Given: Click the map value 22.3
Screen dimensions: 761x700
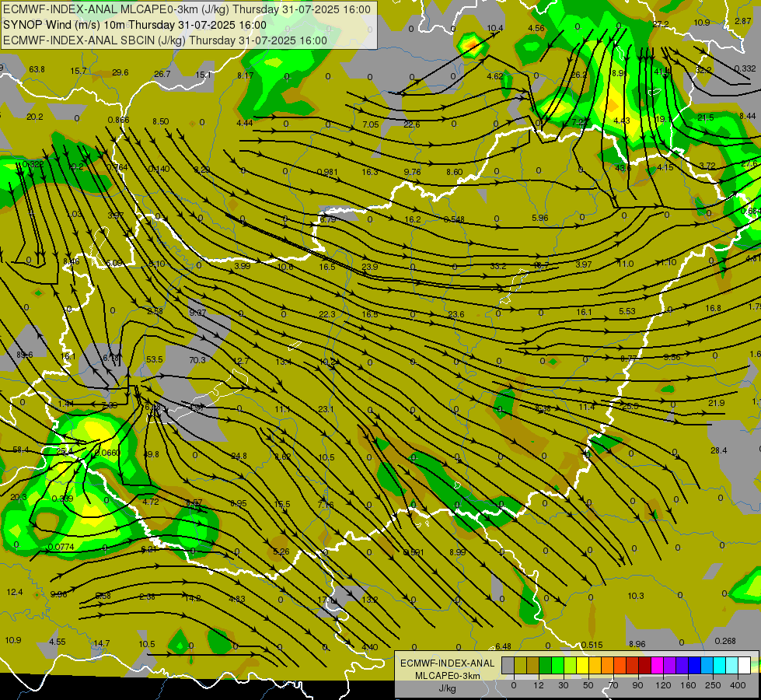Looking at the screenshot, I should [x=327, y=314].
